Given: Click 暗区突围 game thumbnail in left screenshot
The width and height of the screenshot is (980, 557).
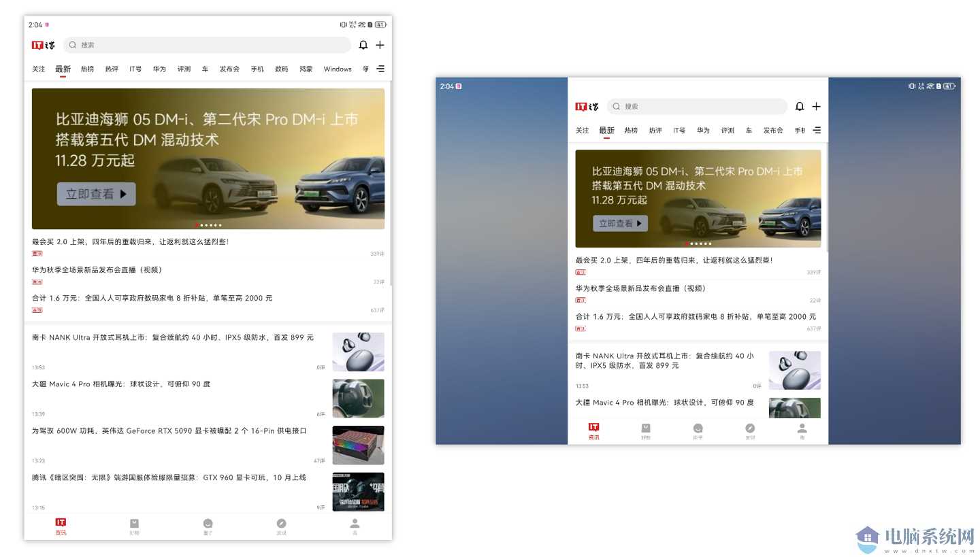Looking at the screenshot, I should click(x=358, y=492).
